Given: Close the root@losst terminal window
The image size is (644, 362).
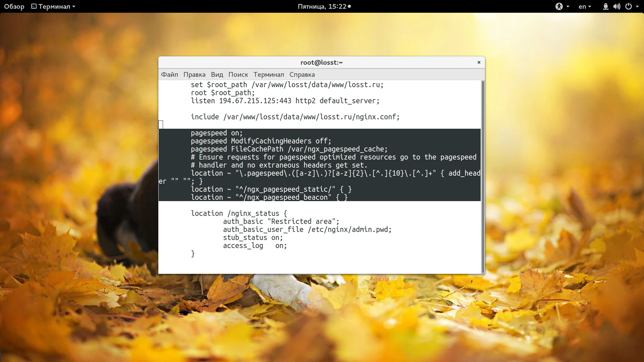Looking at the screenshot, I should 479,62.
